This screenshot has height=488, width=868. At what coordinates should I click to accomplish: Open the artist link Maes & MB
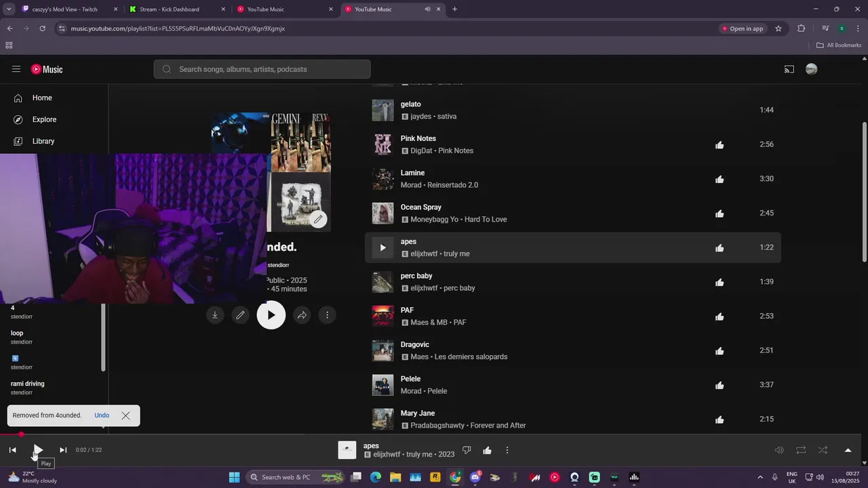point(428,323)
